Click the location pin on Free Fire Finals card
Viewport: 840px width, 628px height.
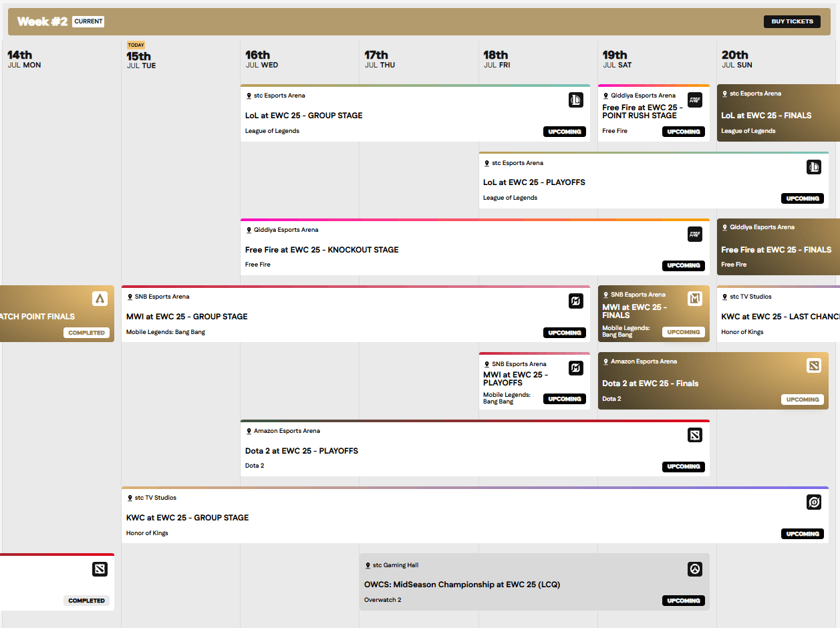(x=724, y=227)
